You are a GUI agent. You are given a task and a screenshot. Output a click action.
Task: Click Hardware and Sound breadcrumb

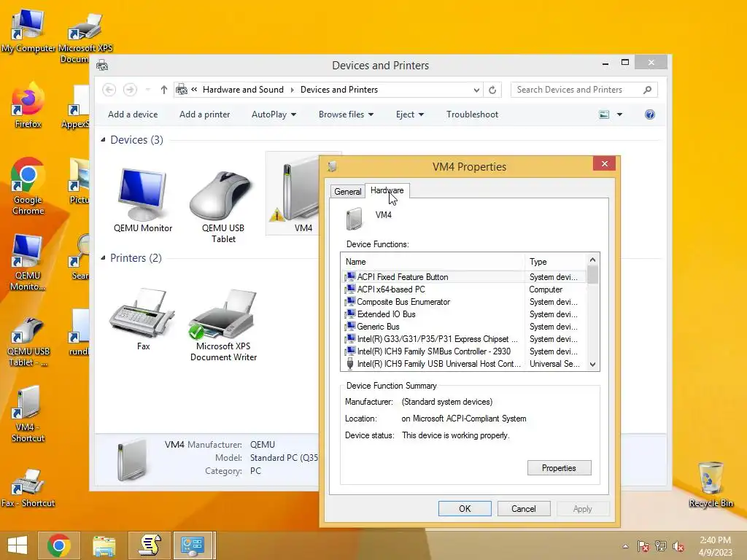tap(243, 90)
